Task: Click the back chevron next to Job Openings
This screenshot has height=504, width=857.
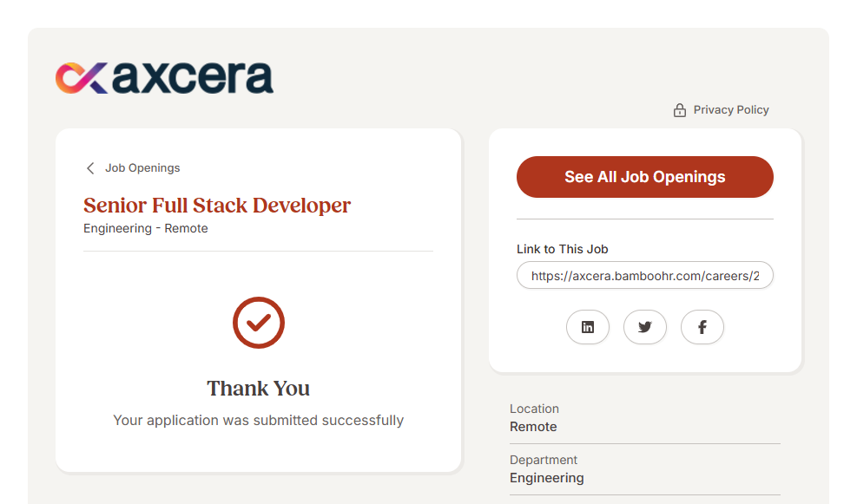Action: click(x=90, y=168)
